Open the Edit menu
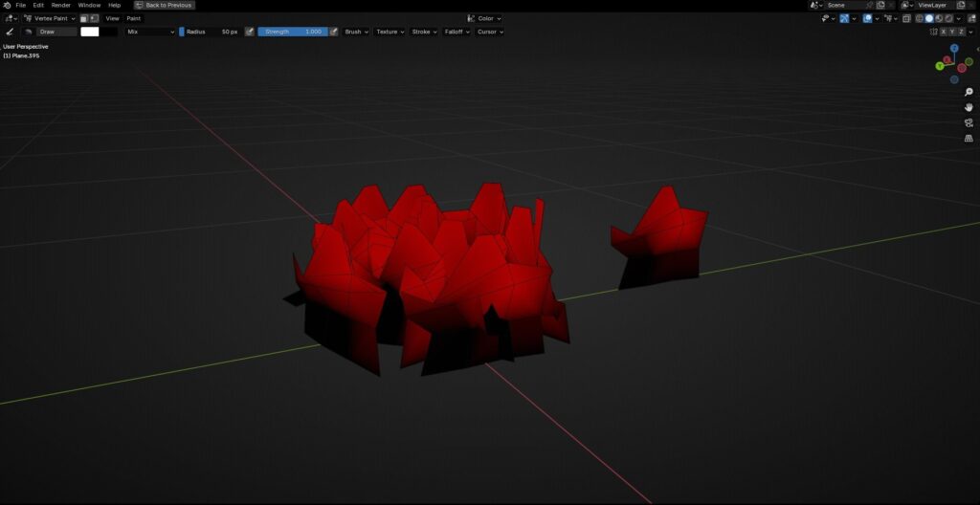This screenshot has width=980, height=505. pos(38,5)
